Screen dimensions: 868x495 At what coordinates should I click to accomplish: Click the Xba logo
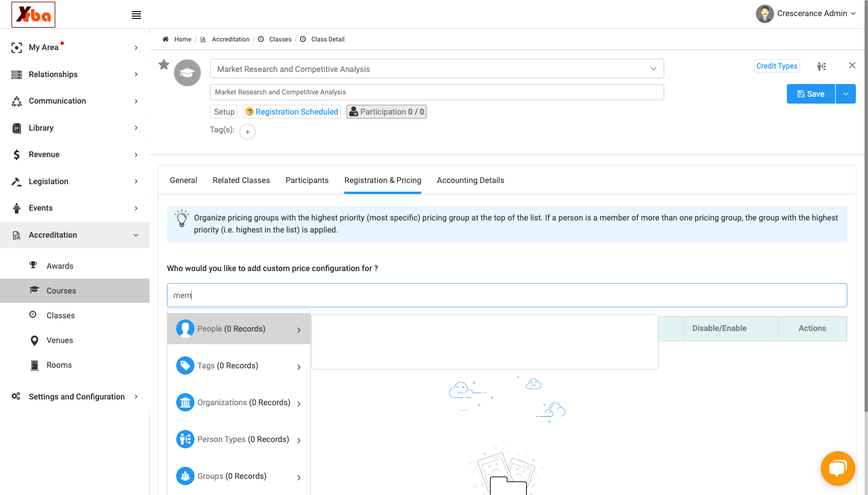(x=33, y=14)
